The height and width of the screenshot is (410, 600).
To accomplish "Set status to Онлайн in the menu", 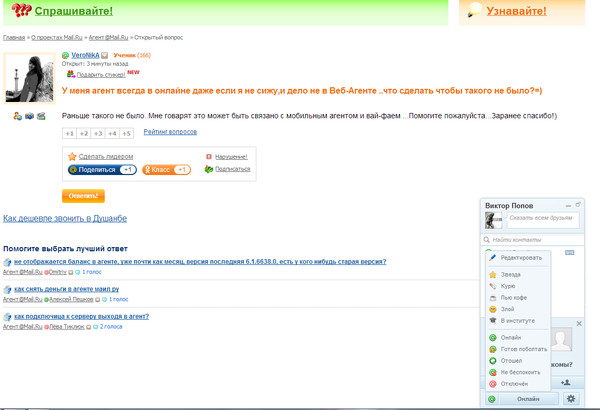I will click(x=518, y=337).
